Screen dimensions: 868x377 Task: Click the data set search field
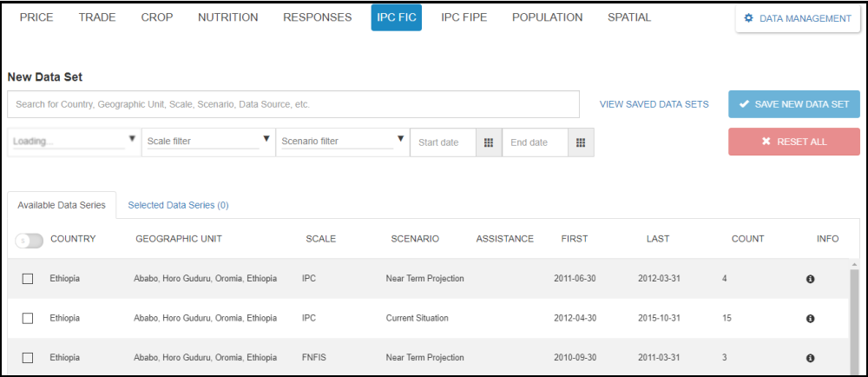click(293, 104)
